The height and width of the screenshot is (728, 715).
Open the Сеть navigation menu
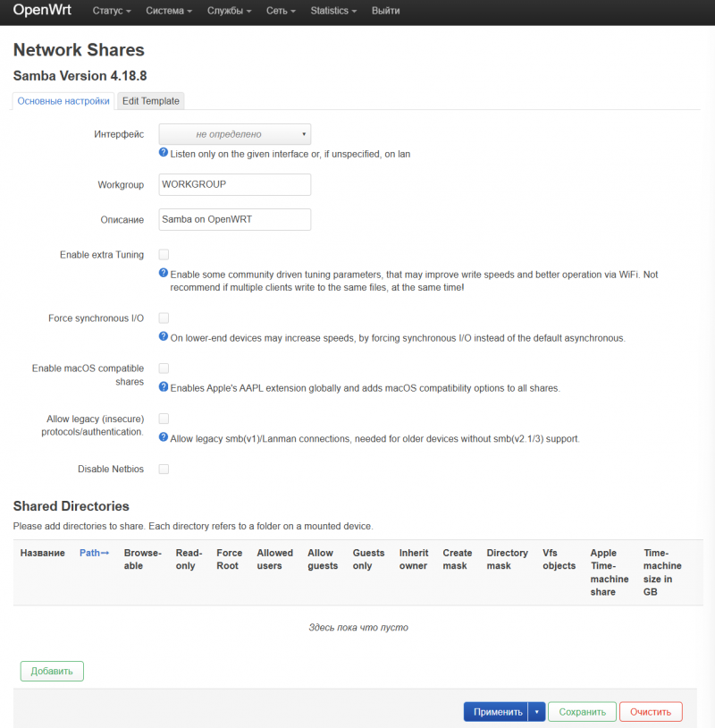tap(282, 12)
